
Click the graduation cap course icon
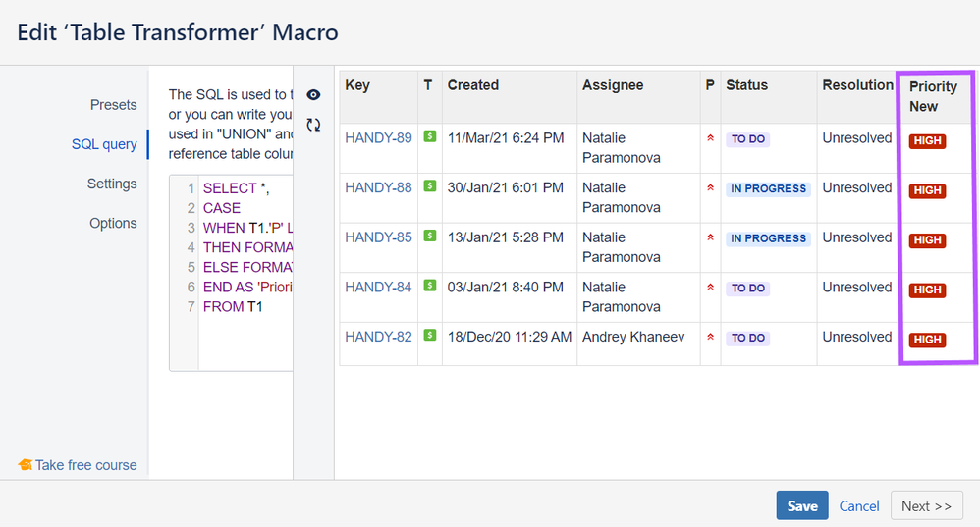click(x=25, y=465)
